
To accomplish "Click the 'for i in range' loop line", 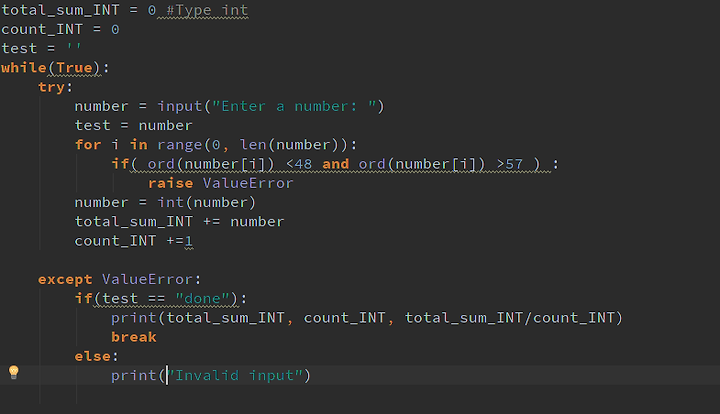I will 216,145.
